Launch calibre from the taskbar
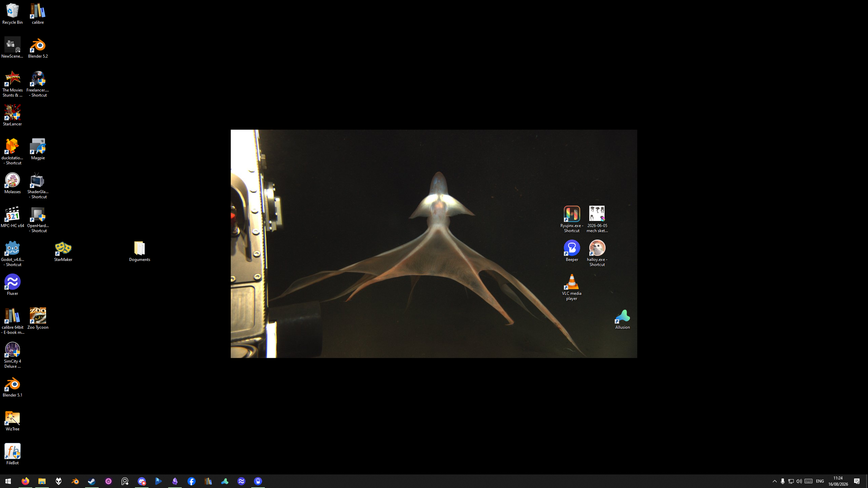The height and width of the screenshot is (488, 868). click(x=208, y=481)
